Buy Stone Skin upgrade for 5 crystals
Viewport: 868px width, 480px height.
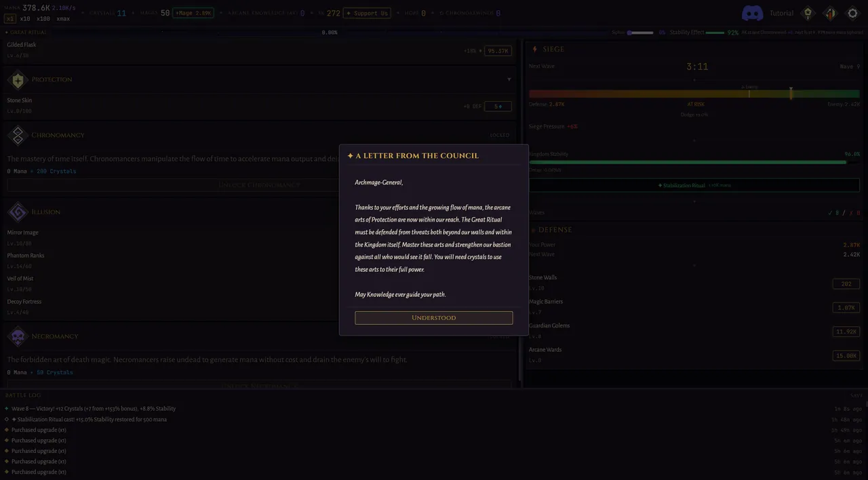(498, 106)
